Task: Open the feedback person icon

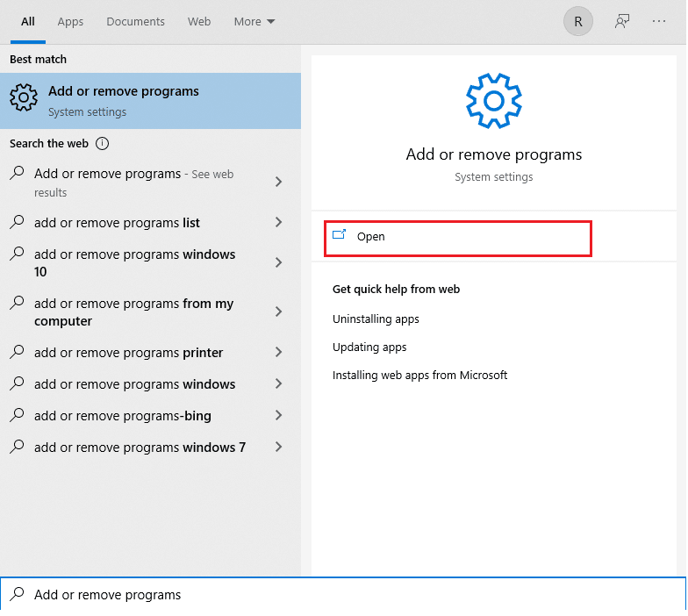Action: click(621, 21)
